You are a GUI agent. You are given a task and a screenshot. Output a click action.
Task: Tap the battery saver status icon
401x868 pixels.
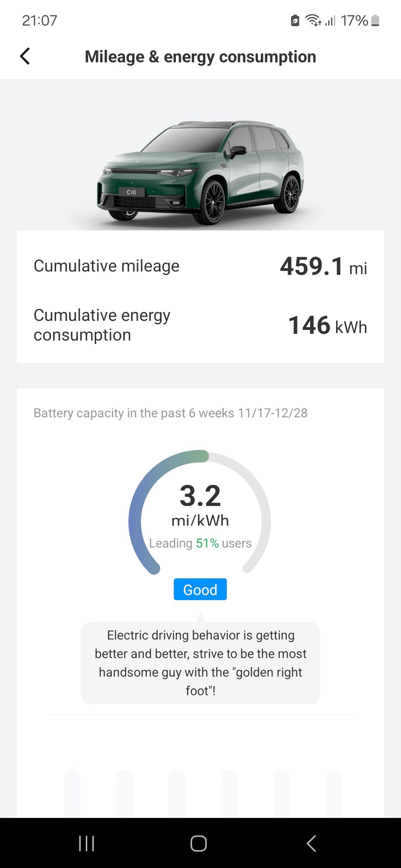click(x=295, y=20)
